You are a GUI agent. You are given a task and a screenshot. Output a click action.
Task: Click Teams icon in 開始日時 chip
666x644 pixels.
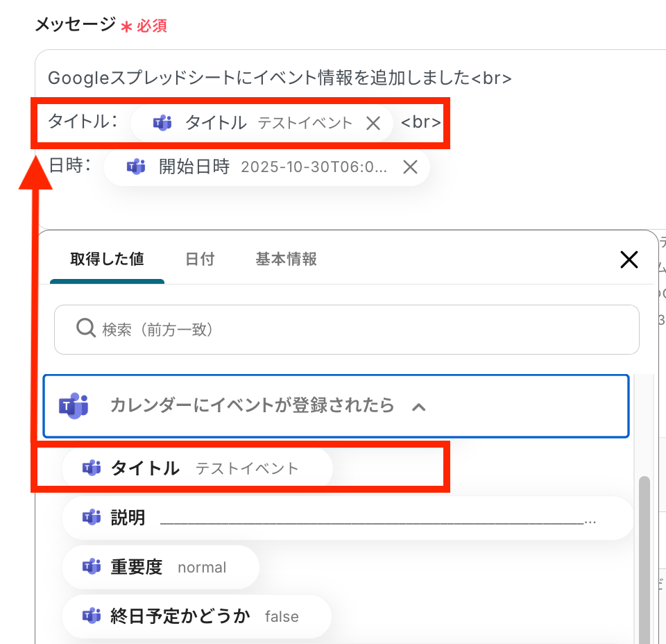[136, 167]
